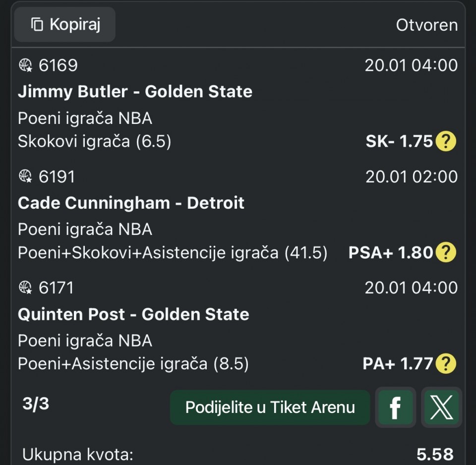This screenshot has width=476, height=465.
Task: Click the Ukupna kvota value 5.58
Action: coord(435,454)
